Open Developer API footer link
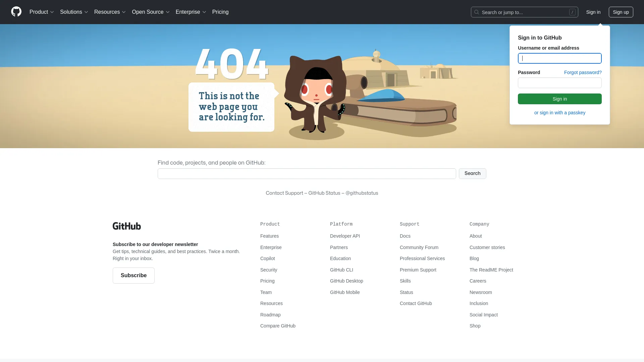This screenshot has width=644, height=362. pyautogui.click(x=345, y=236)
